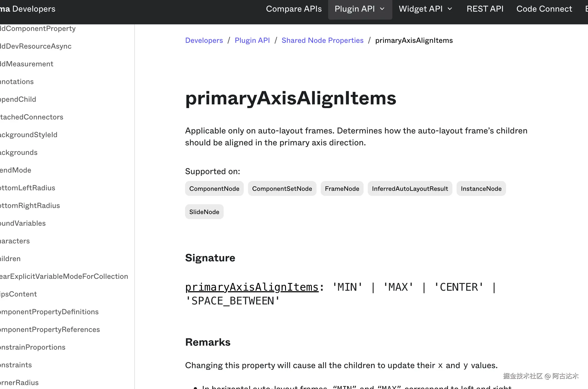Click the InstanceNode tag
The image size is (588, 389).
pyautogui.click(x=481, y=189)
